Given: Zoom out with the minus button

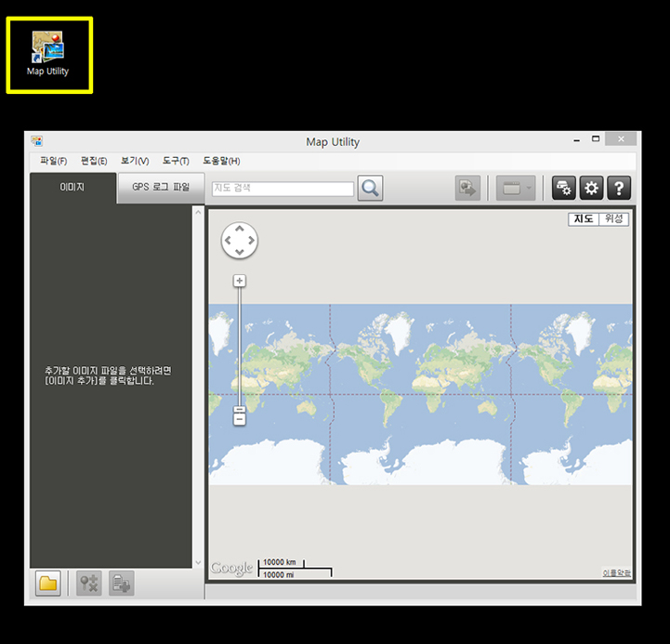Looking at the screenshot, I should (x=240, y=420).
